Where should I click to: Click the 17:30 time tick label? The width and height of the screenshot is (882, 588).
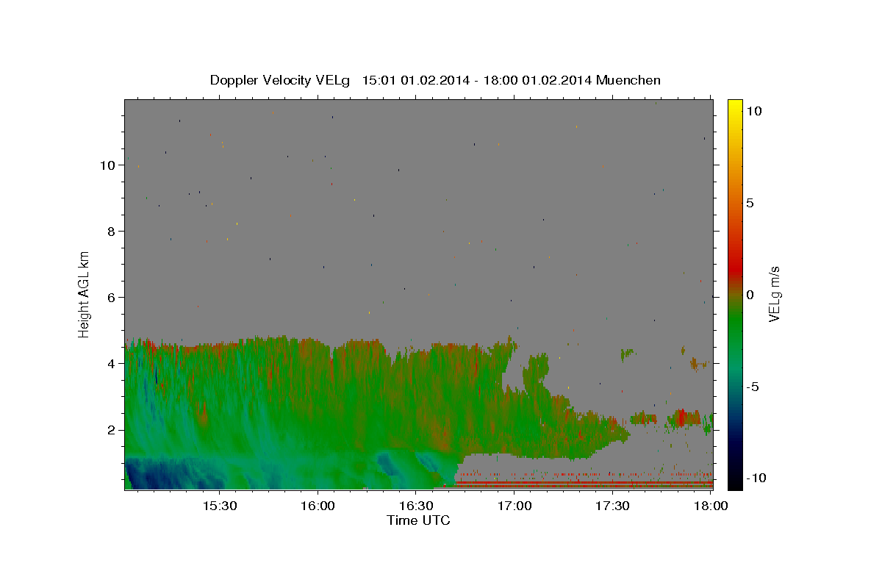coord(612,506)
